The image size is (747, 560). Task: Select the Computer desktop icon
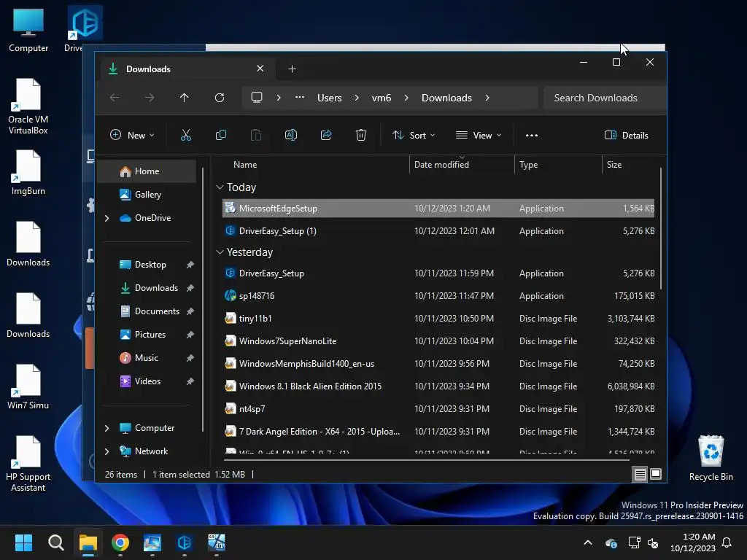pyautogui.click(x=28, y=29)
